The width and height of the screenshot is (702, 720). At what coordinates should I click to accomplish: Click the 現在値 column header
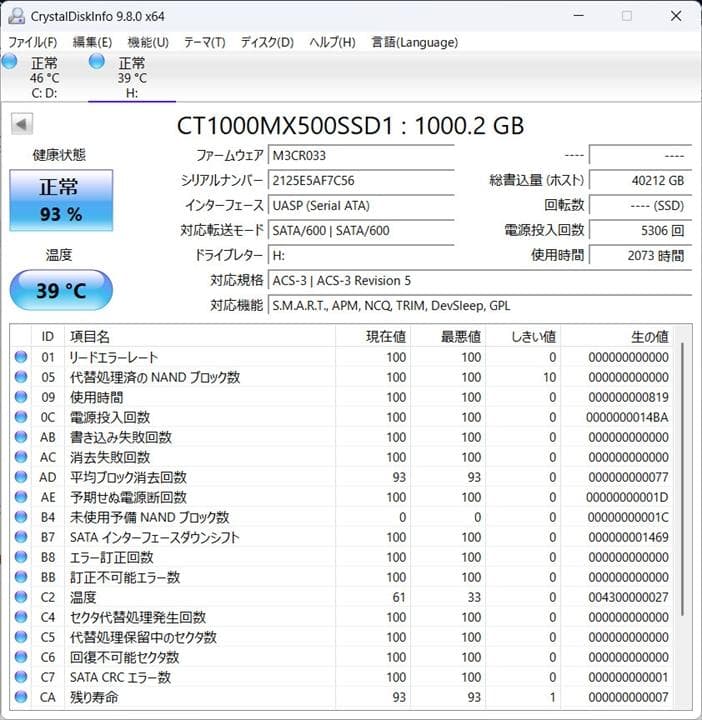(x=373, y=337)
